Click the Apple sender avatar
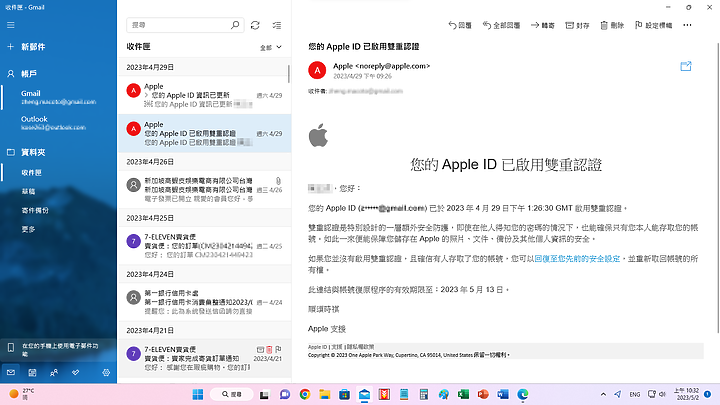The image size is (720, 405). click(317, 70)
